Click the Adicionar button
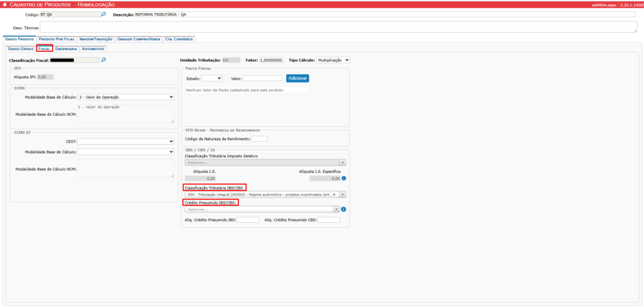Viewport: 644px width, 307px height. pos(297,78)
